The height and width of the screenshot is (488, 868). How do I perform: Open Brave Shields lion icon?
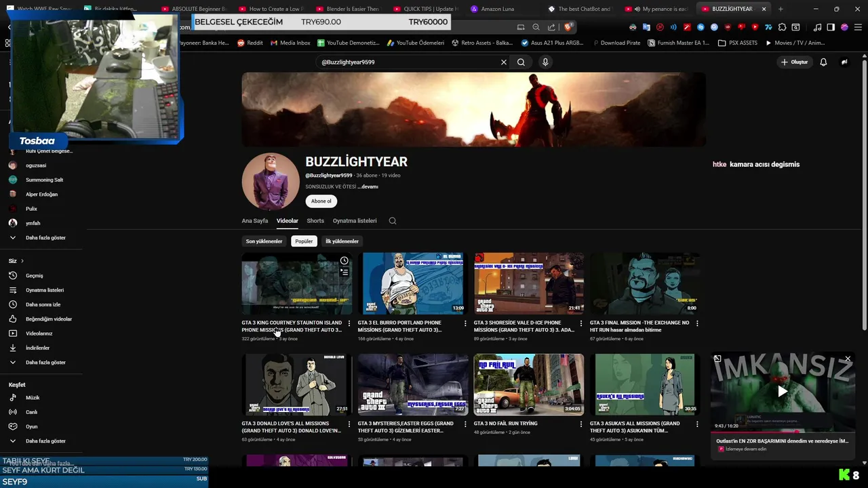click(568, 27)
